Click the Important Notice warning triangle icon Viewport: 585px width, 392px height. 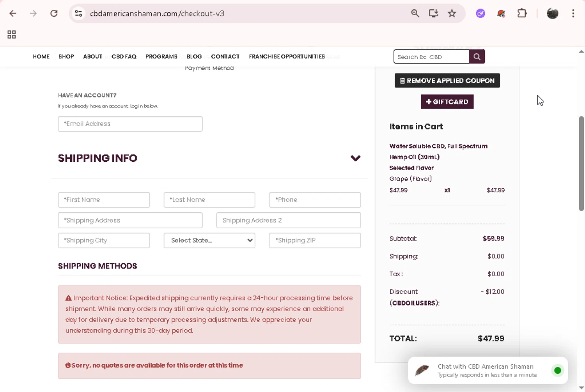pos(69,298)
